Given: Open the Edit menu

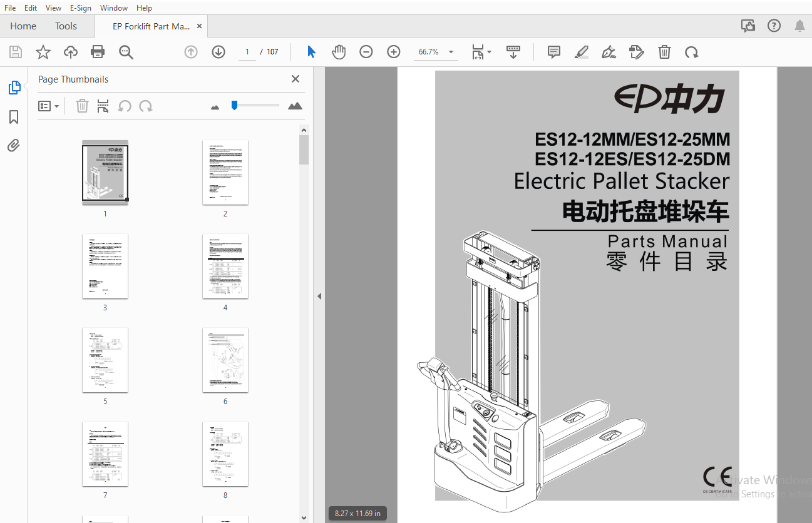Looking at the screenshot, I should pyautogui.click(x=31, y=8).
